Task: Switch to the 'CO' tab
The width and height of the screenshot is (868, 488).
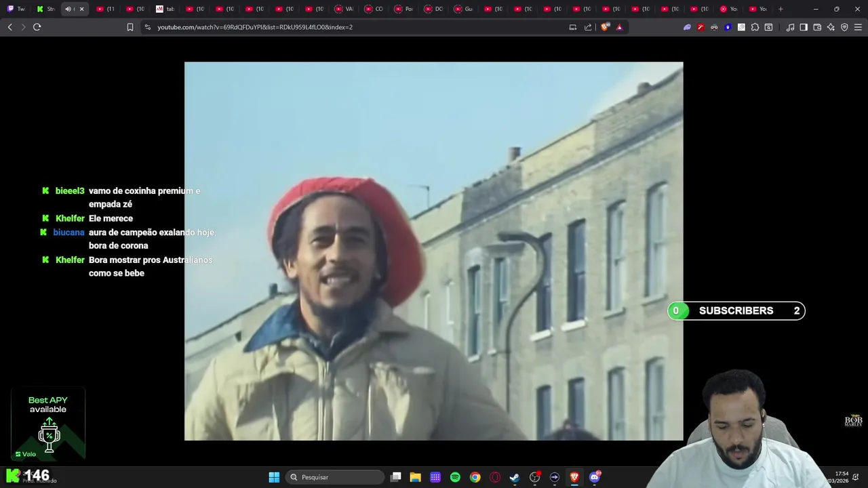Action: [374, 9]
